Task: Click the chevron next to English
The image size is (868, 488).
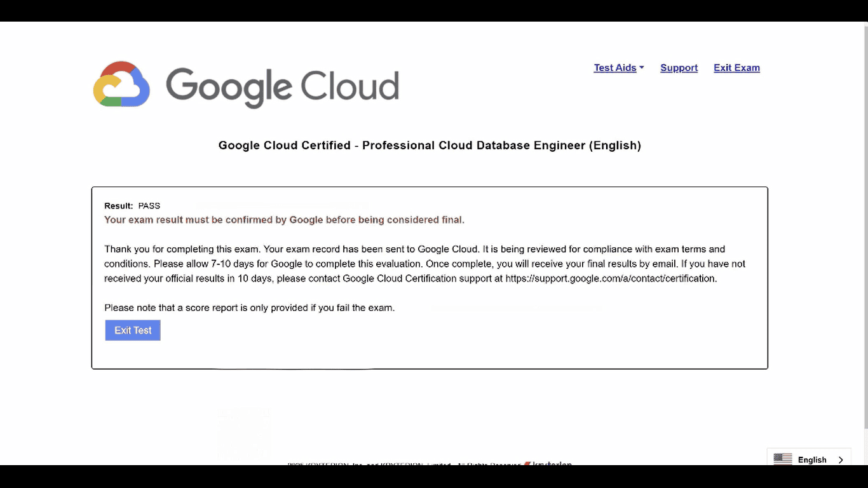Action: (841, 459)
